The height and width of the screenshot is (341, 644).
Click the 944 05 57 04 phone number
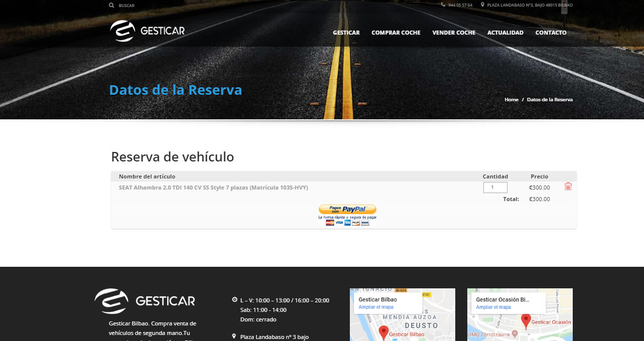click(460, 5)
